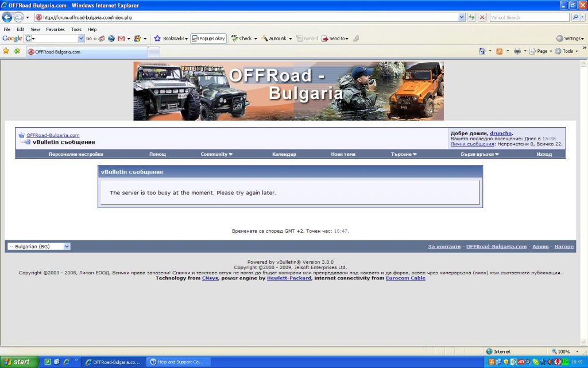
Task: Expand the Community menu in forum navbar
Action: (216, 154)
